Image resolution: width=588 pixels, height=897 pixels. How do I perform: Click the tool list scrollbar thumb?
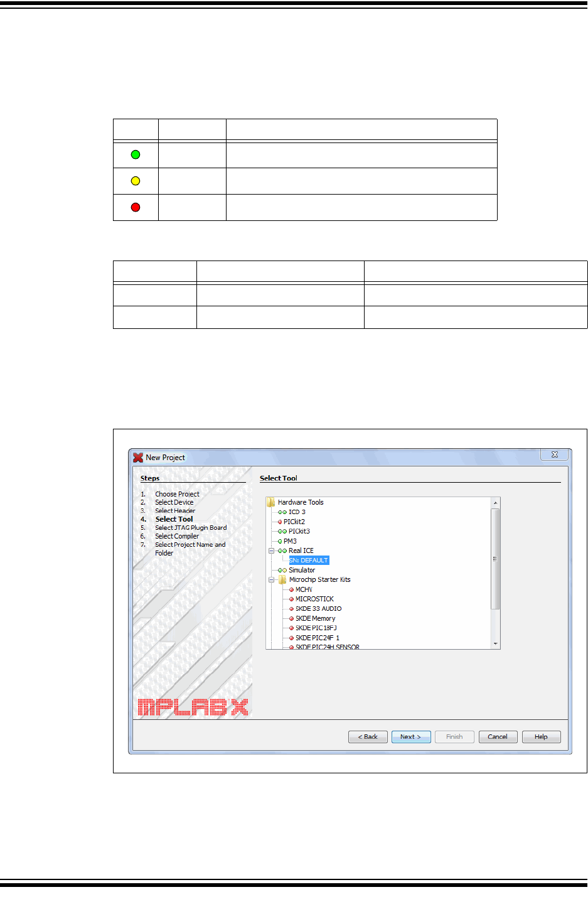coord(496,559)
